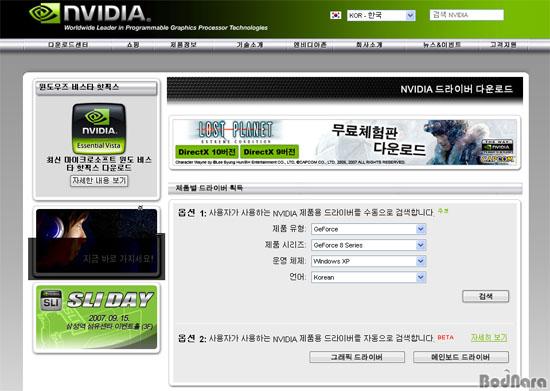Image resolution: width=550 pixels, height=391 pixels.
Task: Click the 검색 search button
Action: (x=485, y=296)
